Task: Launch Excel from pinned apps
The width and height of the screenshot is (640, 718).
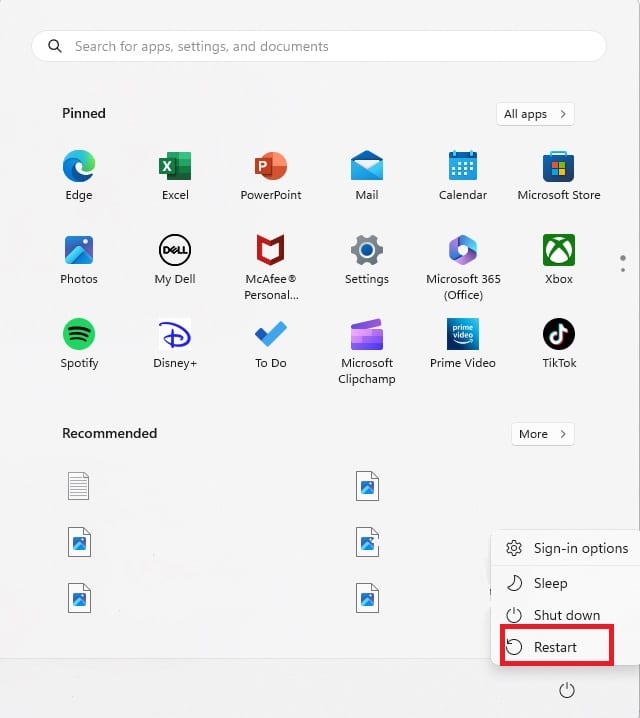Action: (x=175, y=167)
